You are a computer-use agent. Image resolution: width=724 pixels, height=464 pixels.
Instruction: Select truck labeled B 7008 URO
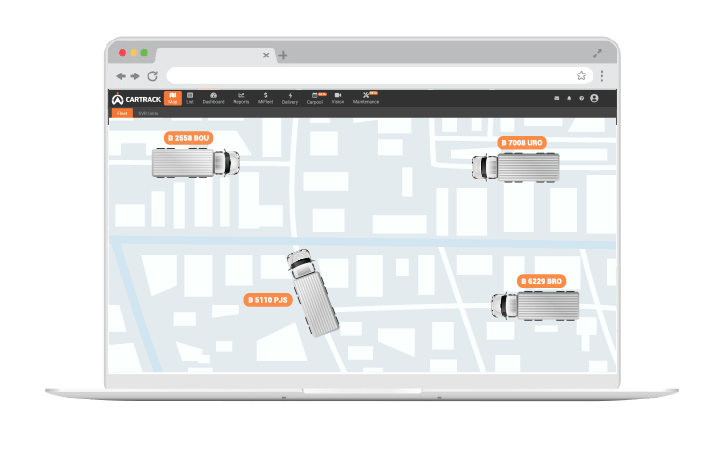[x=516, y=166]
